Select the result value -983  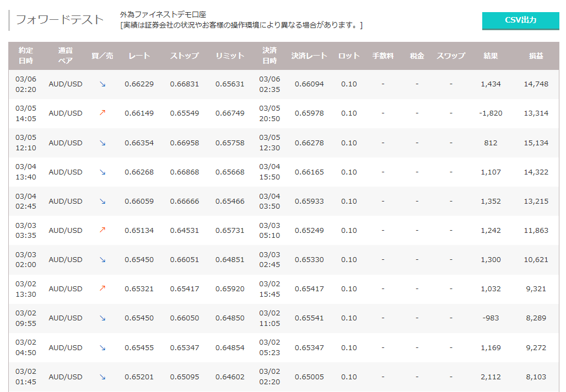pos(490,318)
